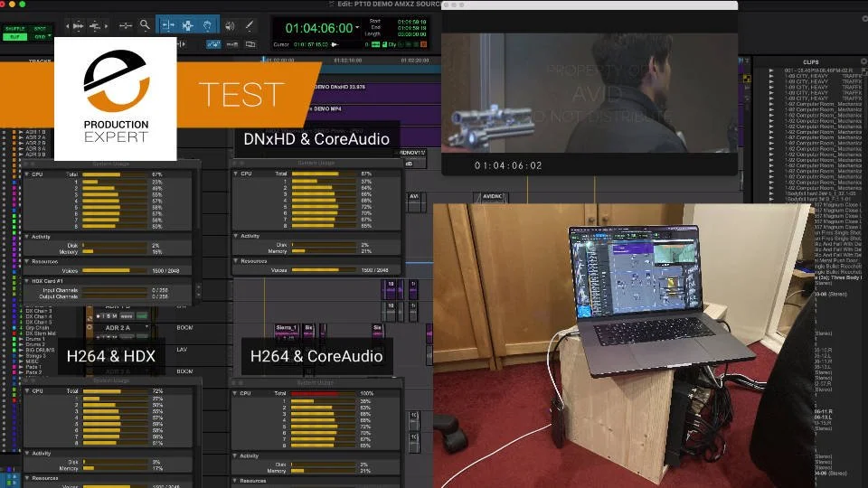
Task: Select the BIG DRUMS track name
Action: [x=40, y=350]
